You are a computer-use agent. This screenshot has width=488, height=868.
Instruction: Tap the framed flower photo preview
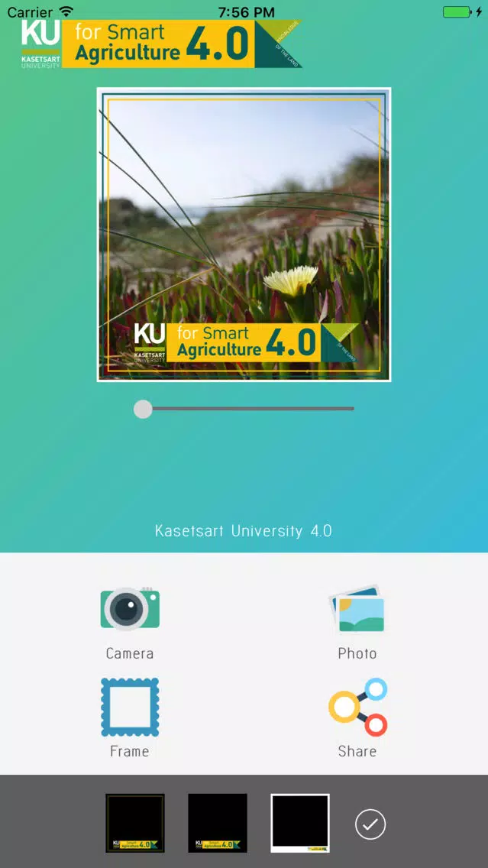pyautogui.click(x=244, y=235)
